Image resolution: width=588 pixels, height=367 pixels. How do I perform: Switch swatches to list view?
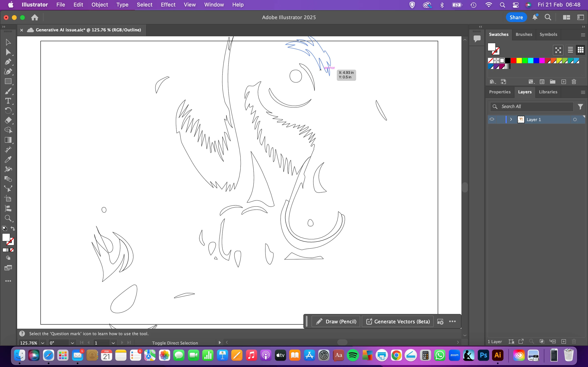pyautogui.click(x=570, y=50)
